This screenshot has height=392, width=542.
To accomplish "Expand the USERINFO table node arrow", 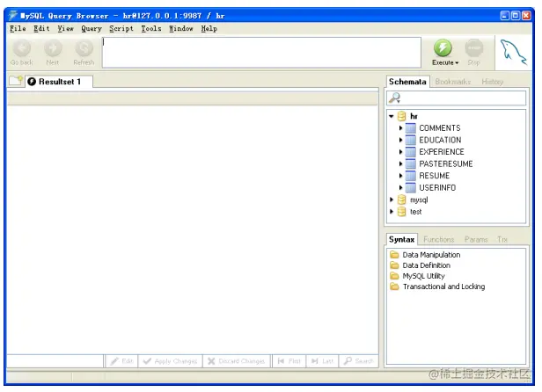I will [400, 187].
